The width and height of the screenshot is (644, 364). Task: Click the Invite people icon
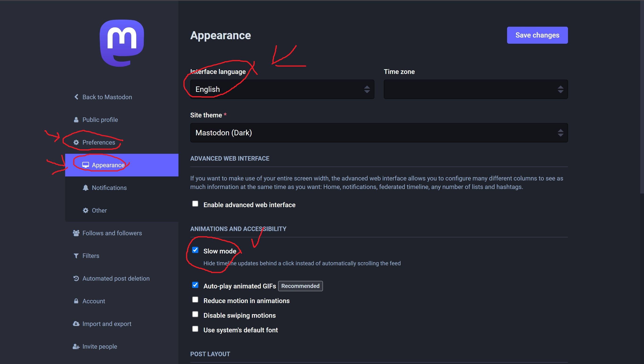point(76,347)
